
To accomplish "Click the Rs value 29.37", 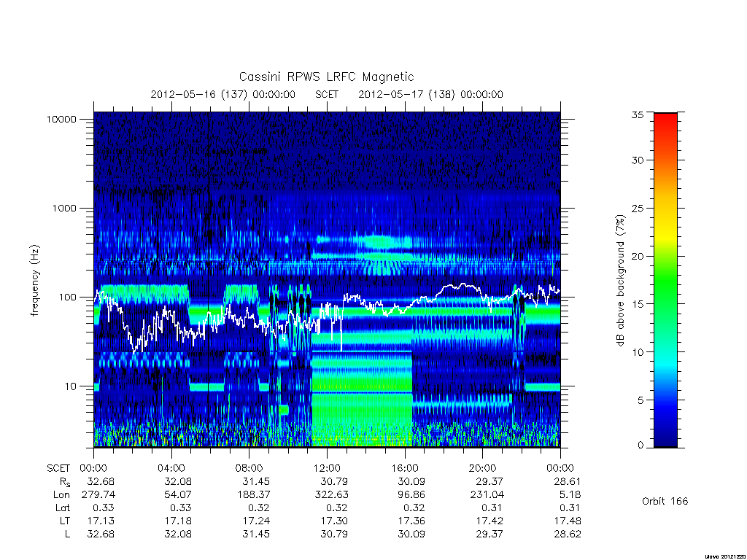I will coord(489,482).
